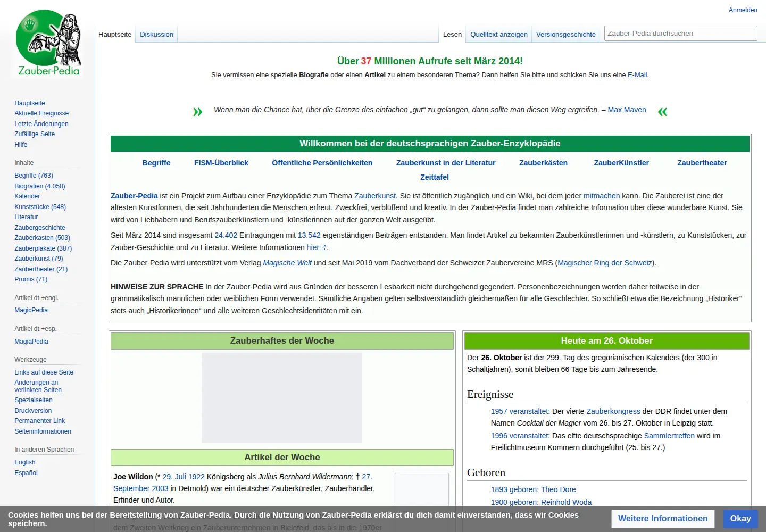Click Letzte Änderungen in sidebar
The height and width of the screenshot is (532, 766).
(41, 124)
